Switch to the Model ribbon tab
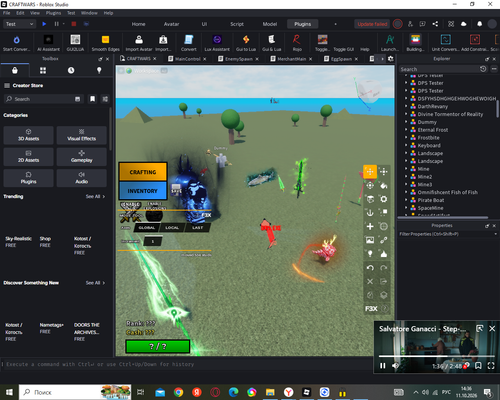Image resolution: width=500 pixels, height=400 pixels. pyautogui.click(x=270, y=24)
